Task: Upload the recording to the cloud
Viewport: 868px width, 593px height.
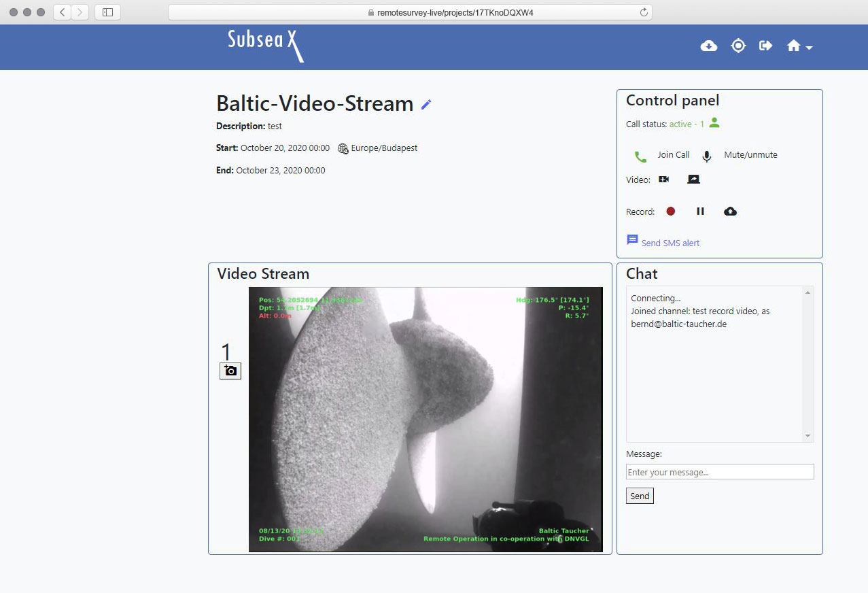Action: (x=730, y=211)
